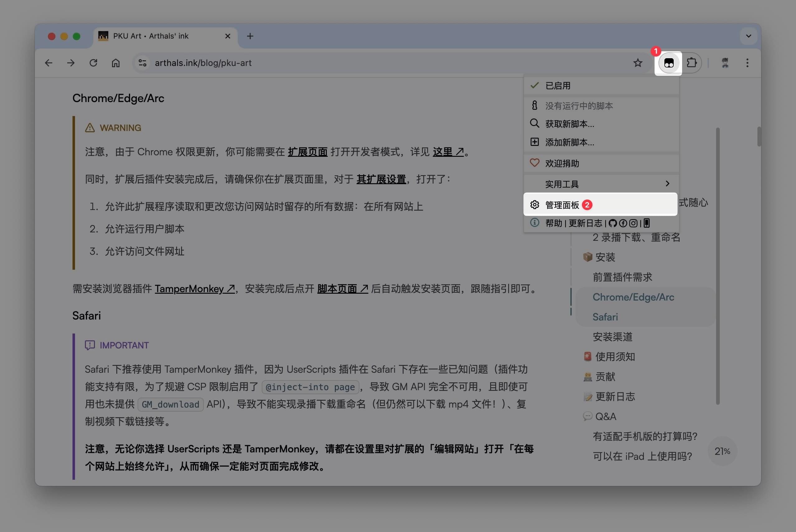Reload the page

click(x=93, y=63)
